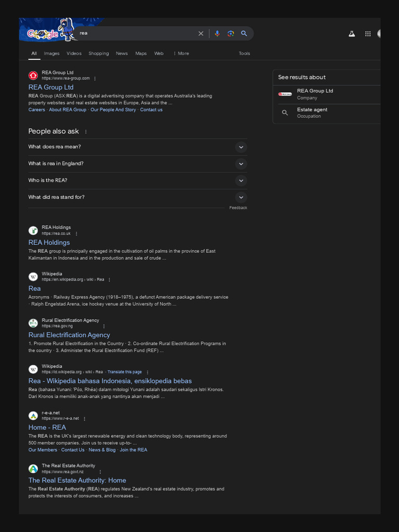This screenshot has width=399, height=532.
Task: Switch to the Images tab
Action: (51, 54)
